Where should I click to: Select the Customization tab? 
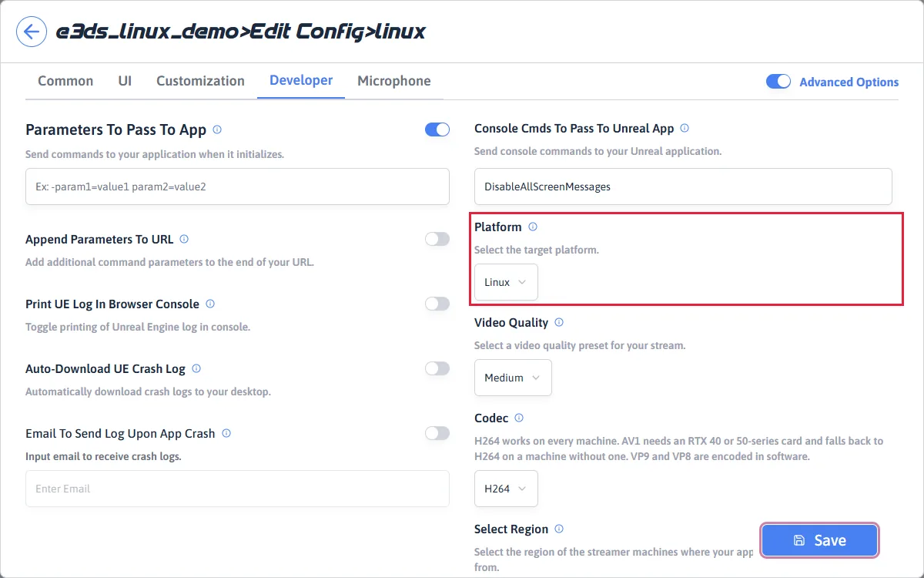point(200,81)
